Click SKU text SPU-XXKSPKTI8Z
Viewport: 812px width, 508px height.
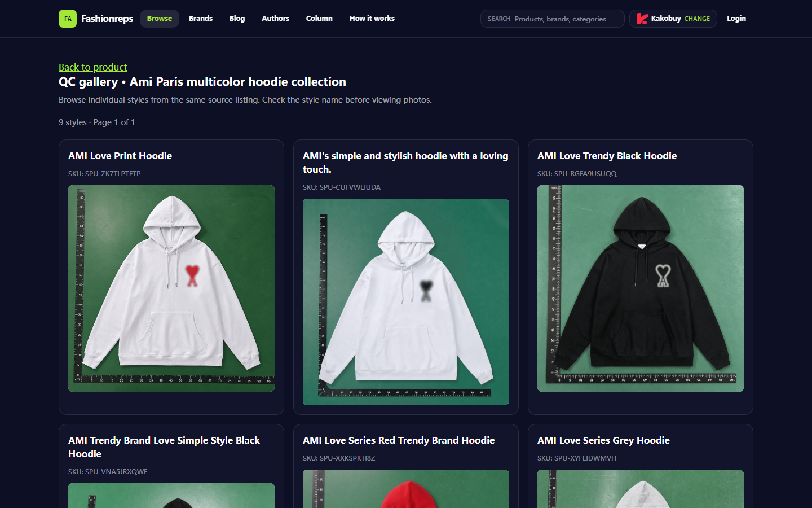(339, 458)
